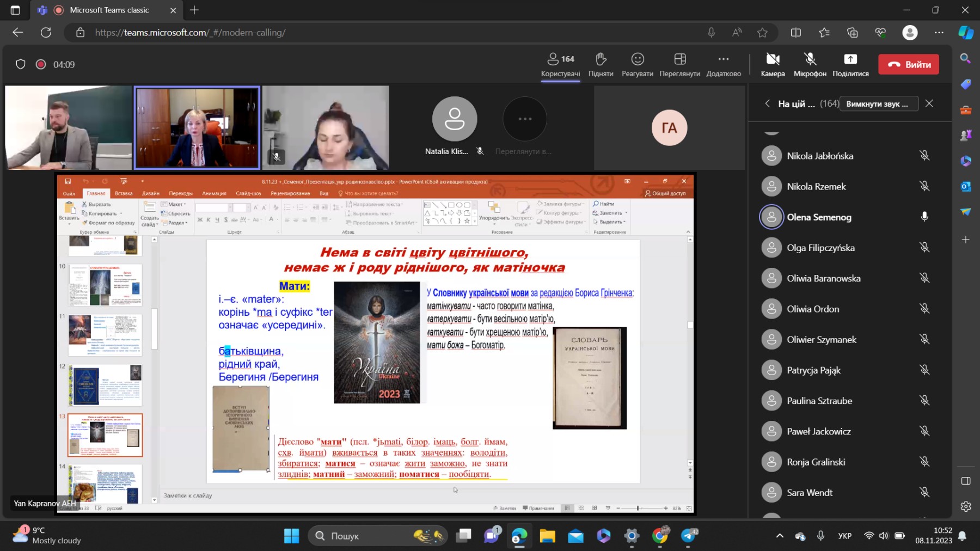980x551 pixels.
Task: Open the Реагувати reactions icon
Action: (x=637, y=64)
